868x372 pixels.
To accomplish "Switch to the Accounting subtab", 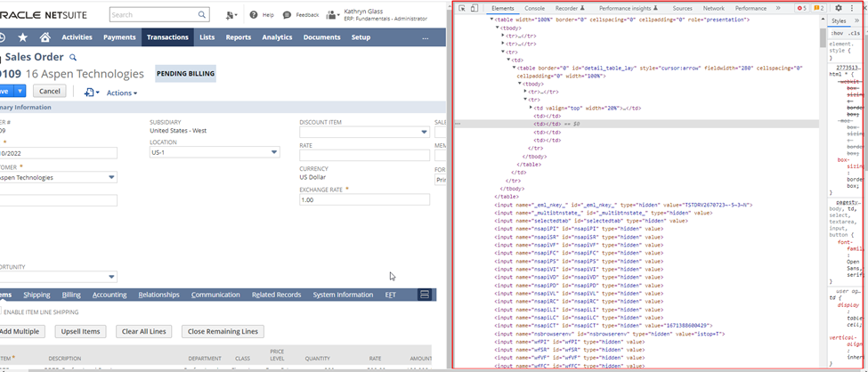I will (x=110, y=295).
